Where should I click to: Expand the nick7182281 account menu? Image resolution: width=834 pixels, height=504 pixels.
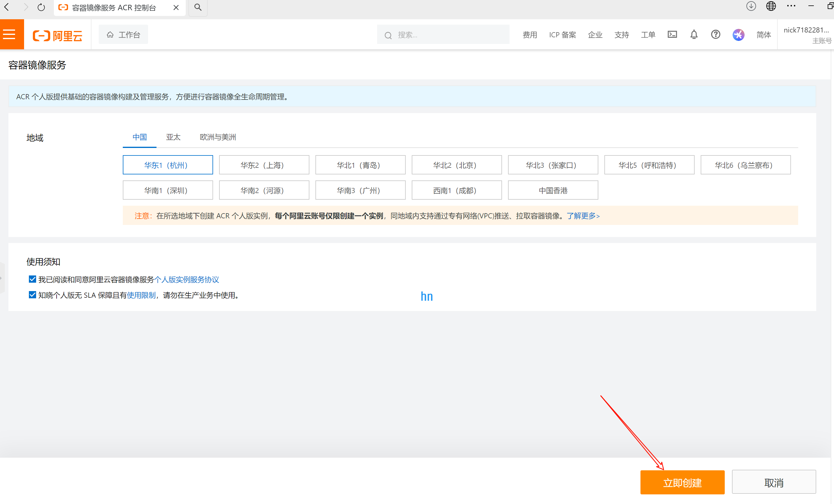click(806, 35)
